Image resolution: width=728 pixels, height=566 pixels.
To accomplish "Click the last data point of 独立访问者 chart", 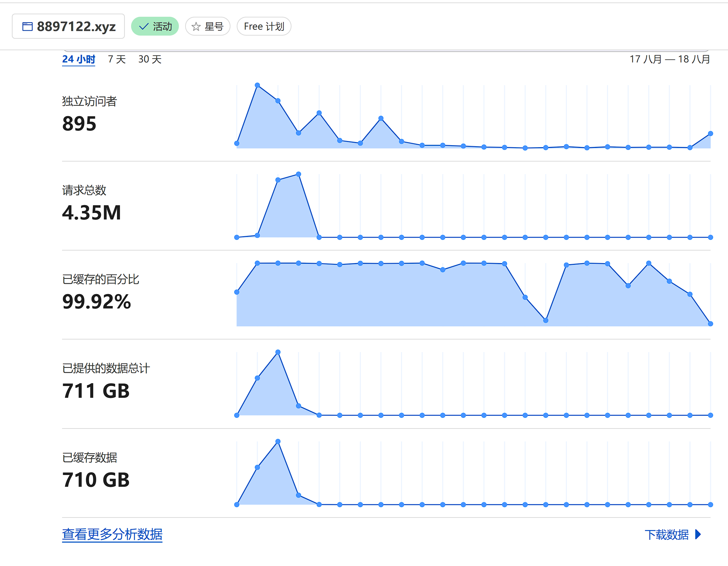I will 711,133.
